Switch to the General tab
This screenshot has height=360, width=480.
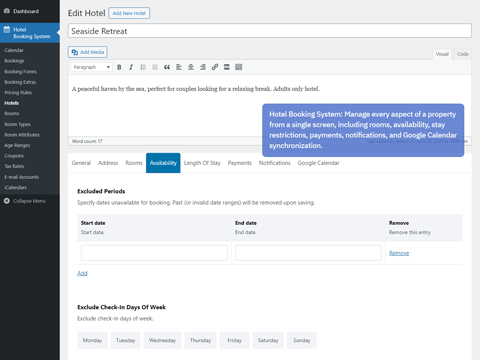coord(81,163)
